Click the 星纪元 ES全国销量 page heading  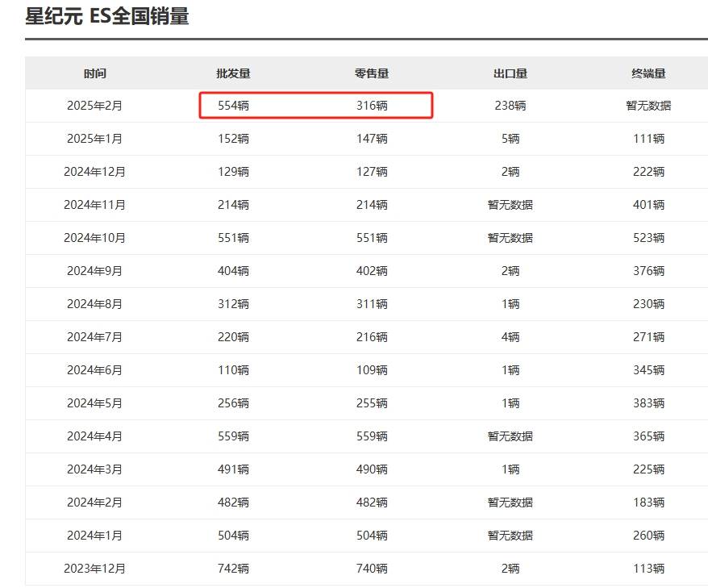(x=107, y=16)
